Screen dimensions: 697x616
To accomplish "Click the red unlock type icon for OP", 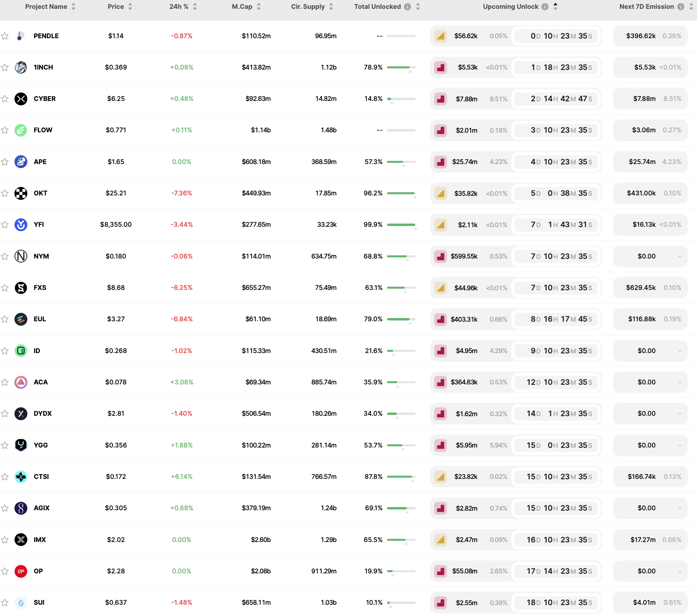I will click(x=441, y=571).
